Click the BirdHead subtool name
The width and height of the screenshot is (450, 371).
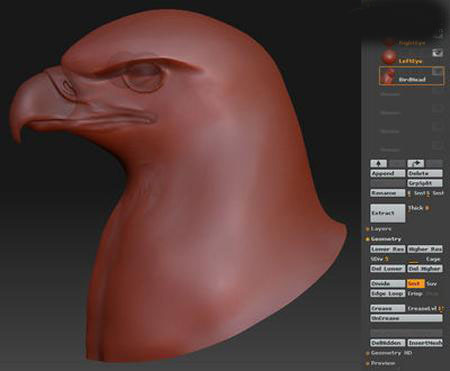pyautogui.click(x=412, y=80)
